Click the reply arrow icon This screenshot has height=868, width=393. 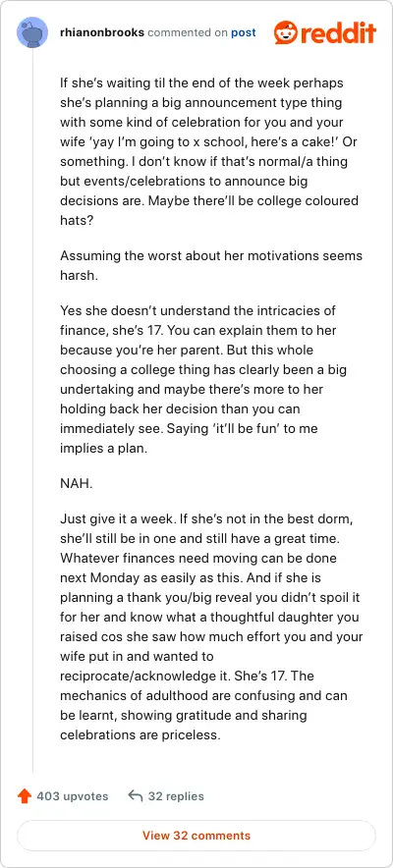tap(136, 796)
